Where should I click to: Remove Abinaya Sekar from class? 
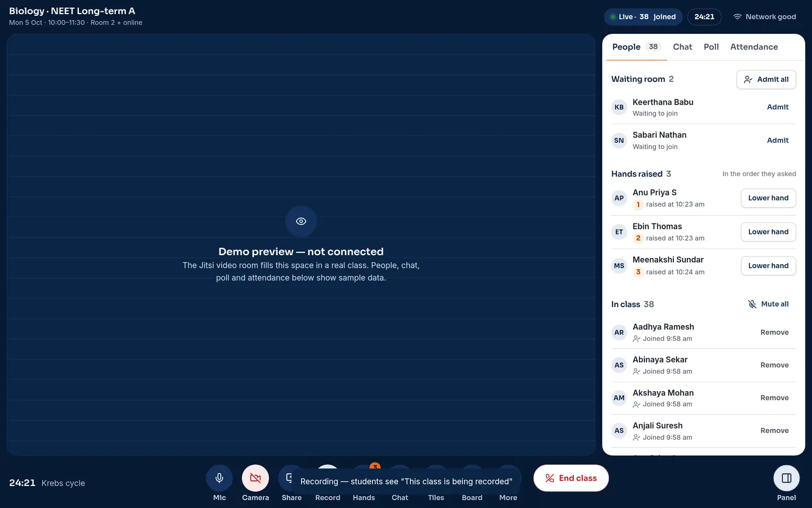point(775,365)
